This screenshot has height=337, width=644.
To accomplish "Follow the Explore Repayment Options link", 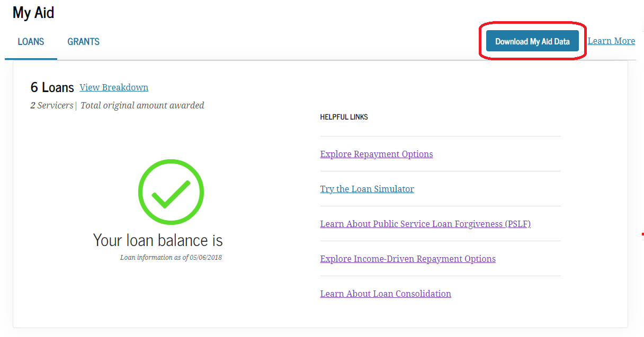I will point(377,154).
